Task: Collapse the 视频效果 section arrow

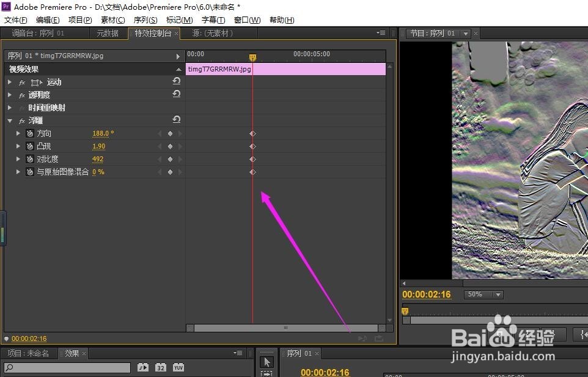Action: point(178,69)
